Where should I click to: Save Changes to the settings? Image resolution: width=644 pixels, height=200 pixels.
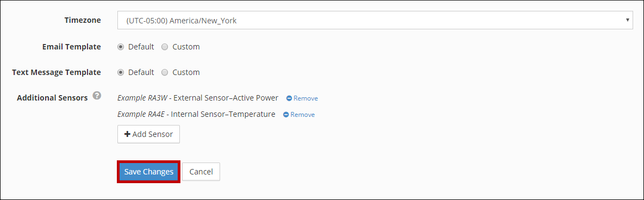(149, 172)
